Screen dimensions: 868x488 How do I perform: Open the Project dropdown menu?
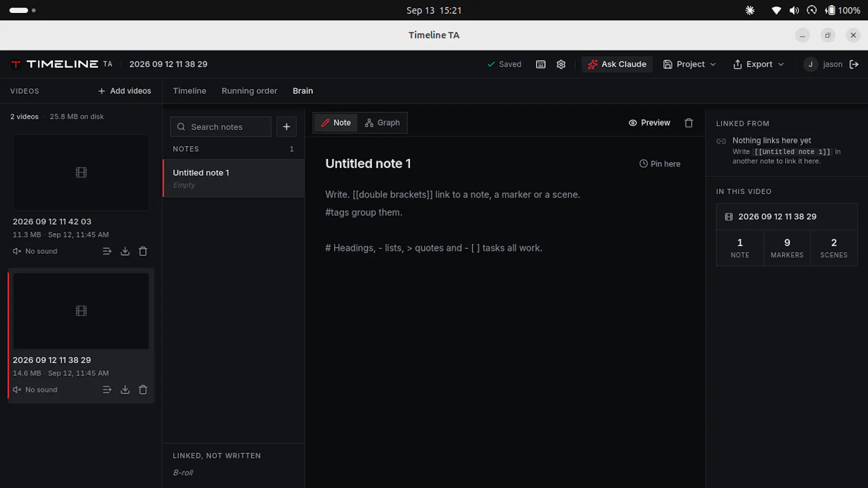[690, 64]
